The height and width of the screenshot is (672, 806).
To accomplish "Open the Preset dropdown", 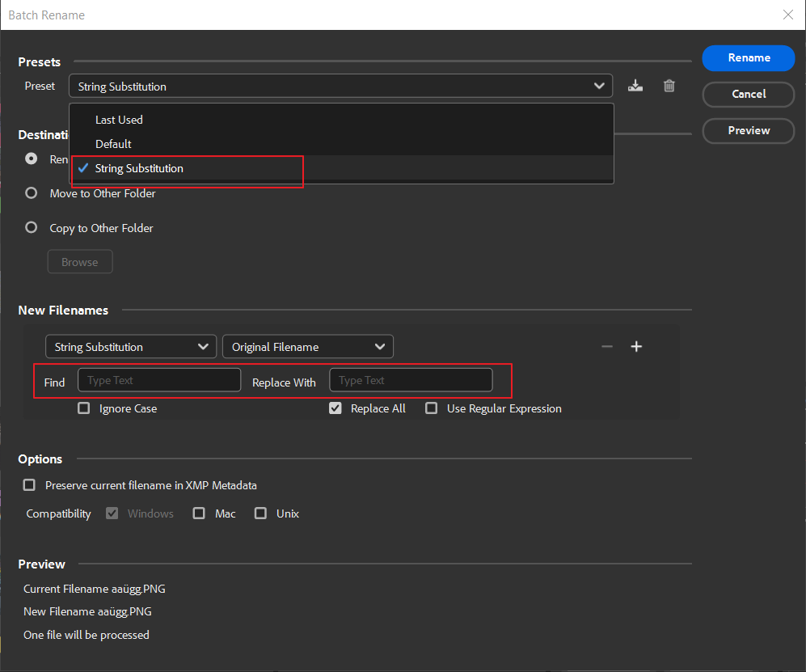I will pos(599,86).
